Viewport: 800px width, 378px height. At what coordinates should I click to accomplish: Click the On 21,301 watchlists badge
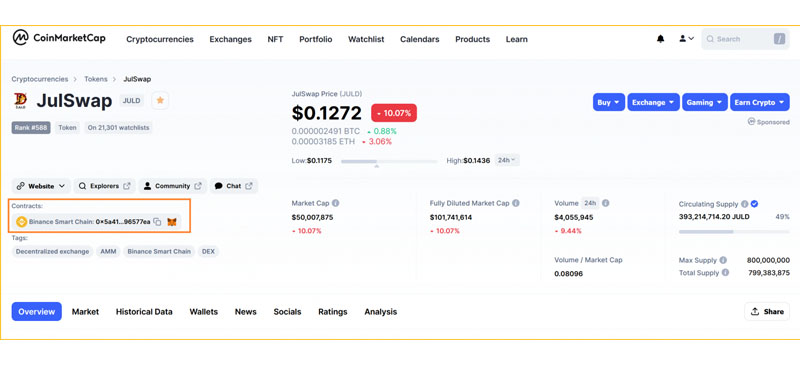click(x=118, y=128)
